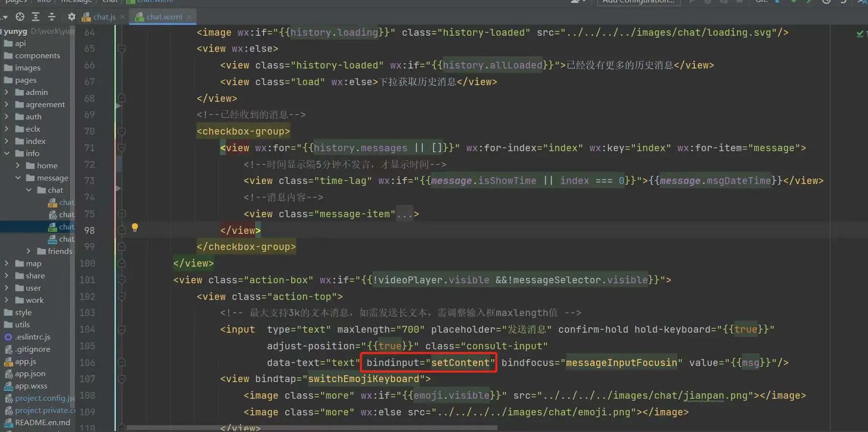
Task: Open project.private.config file
Action: [x=40, y=410]
